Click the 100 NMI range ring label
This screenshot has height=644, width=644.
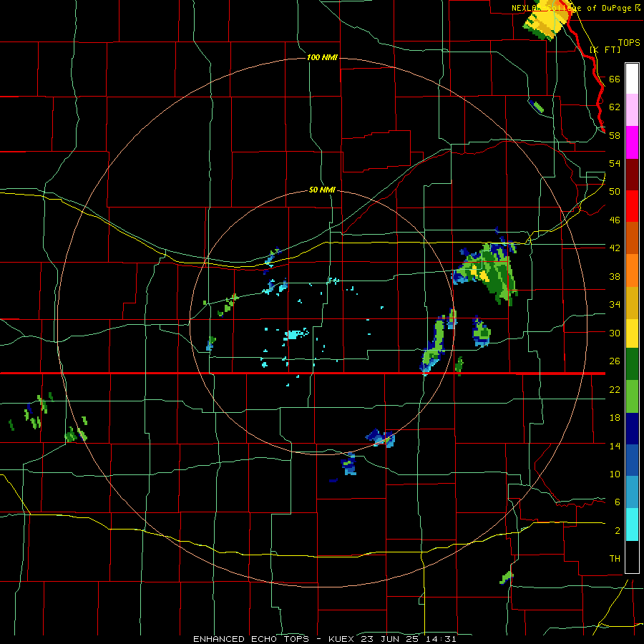tap(322, 57)
